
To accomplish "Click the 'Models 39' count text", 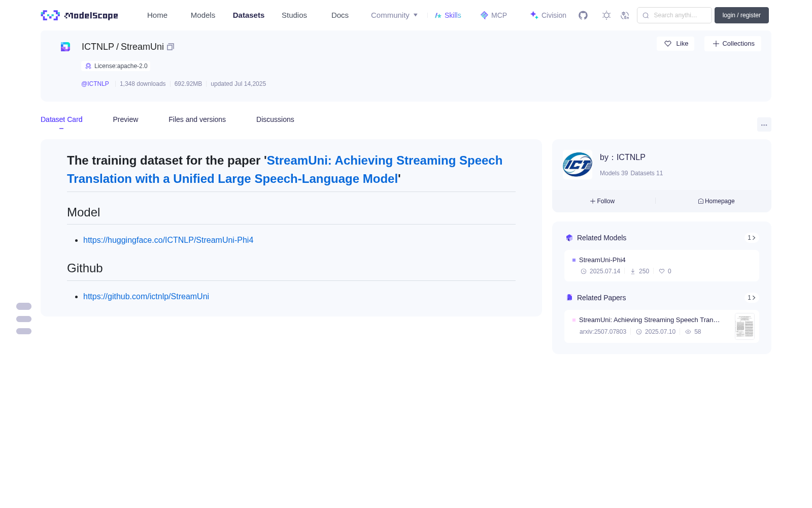I will [x=614, y=173].
